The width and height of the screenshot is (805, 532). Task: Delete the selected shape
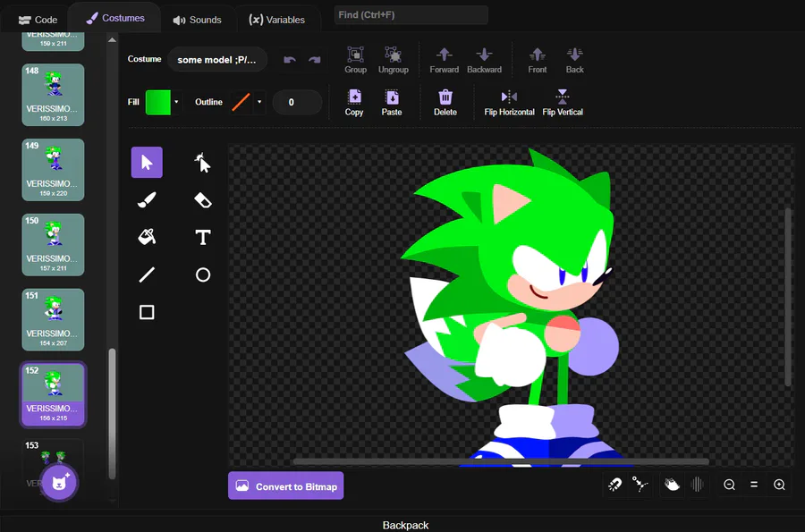click(x=445, y=103)
